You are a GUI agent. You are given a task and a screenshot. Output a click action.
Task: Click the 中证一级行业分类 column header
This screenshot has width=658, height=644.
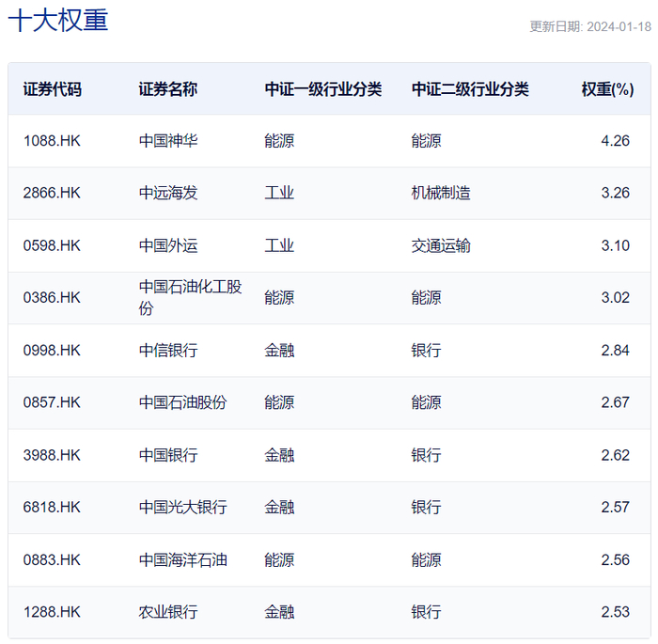pos(323,89)
